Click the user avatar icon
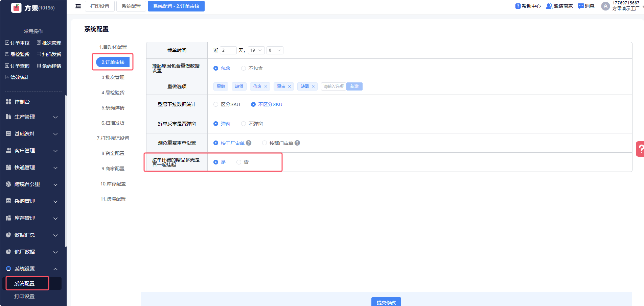 (x=605, y=6)
